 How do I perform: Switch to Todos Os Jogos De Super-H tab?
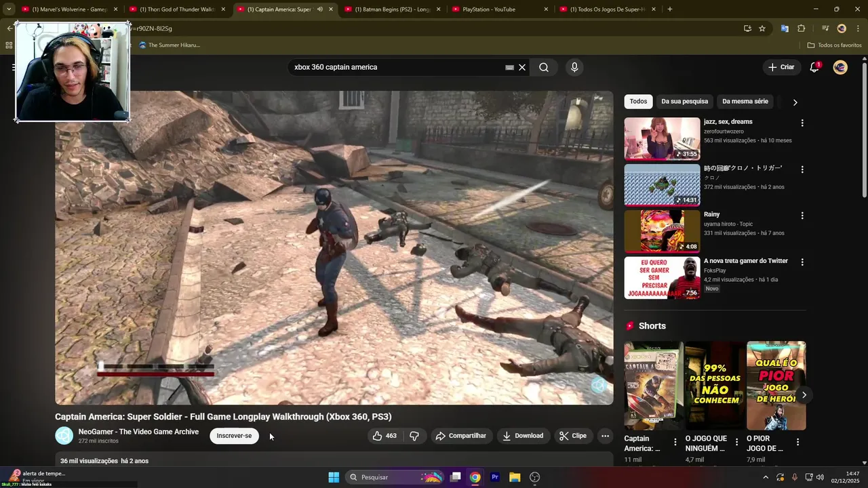coord(608,9)
